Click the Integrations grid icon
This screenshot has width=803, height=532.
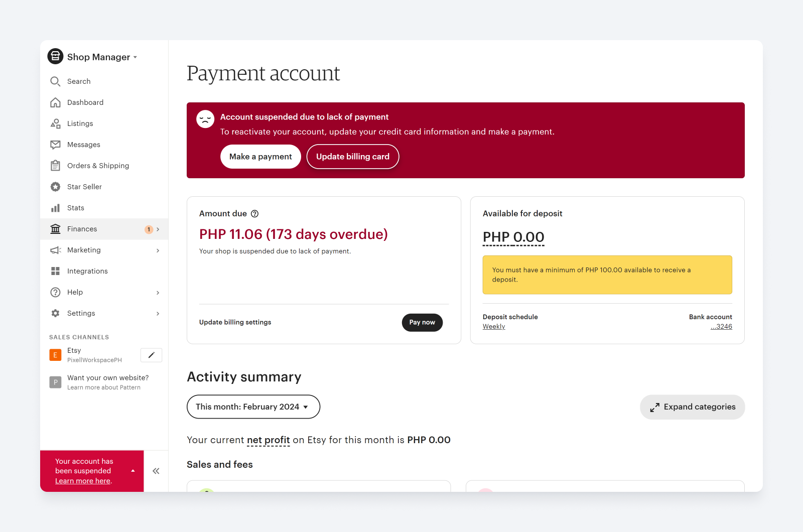click(55, 271)
